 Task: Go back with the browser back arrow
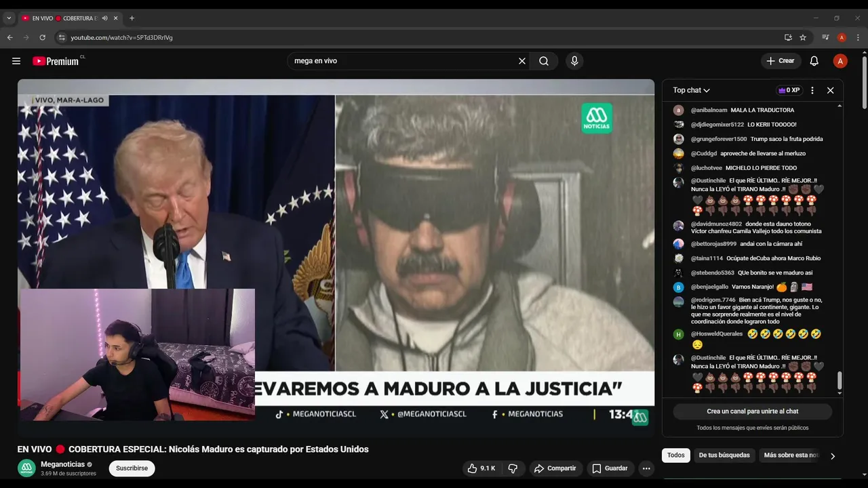[x=10, y=37]
